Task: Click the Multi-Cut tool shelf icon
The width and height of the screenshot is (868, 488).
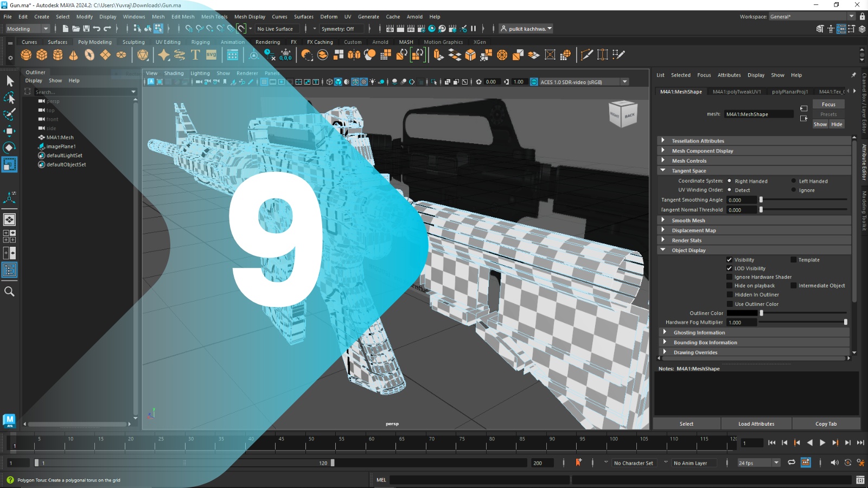Action: click(586, 55)
